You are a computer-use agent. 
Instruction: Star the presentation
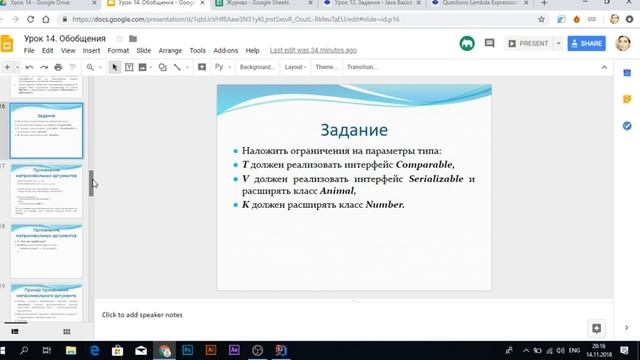[x=119, y=38]
